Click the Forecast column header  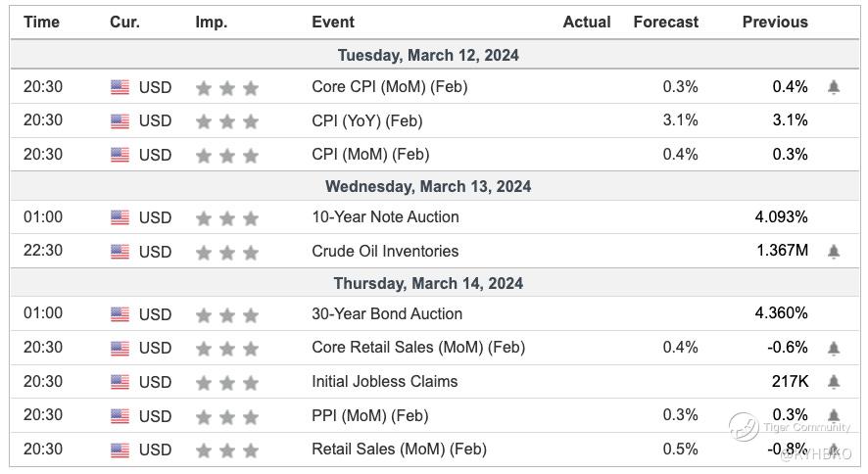(x=666, y=22)
